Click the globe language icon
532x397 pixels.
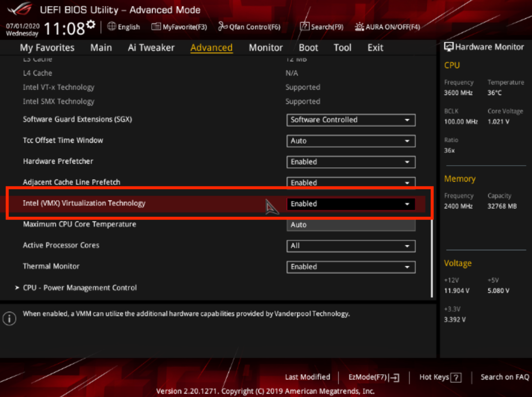111,26
